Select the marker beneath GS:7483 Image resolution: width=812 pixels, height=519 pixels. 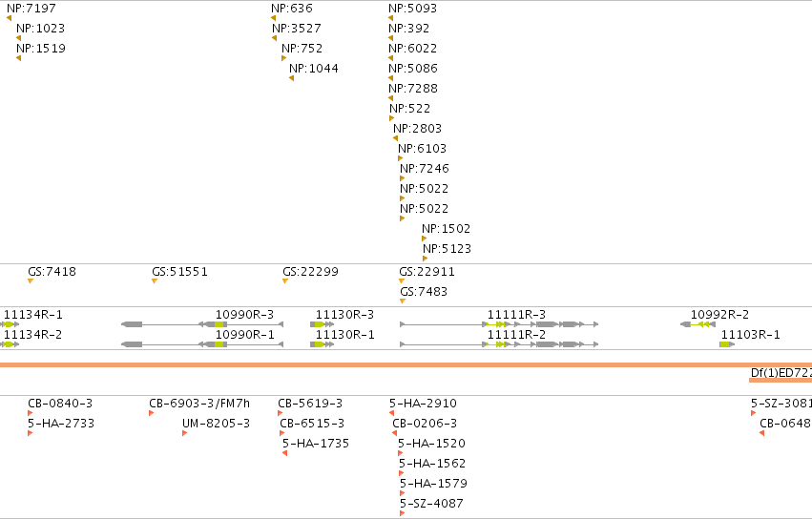[x=403, y=301]
